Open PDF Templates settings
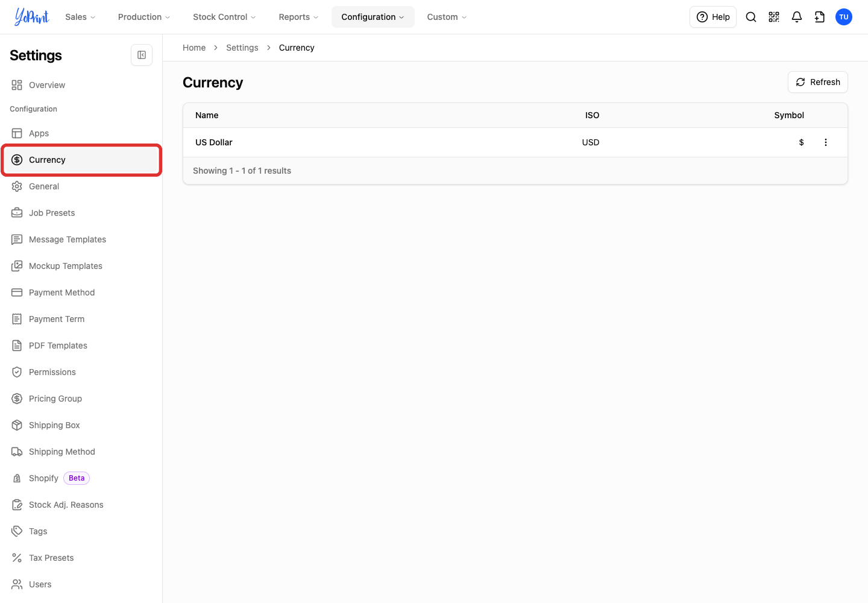868x603 pixels. click(81, 346)
